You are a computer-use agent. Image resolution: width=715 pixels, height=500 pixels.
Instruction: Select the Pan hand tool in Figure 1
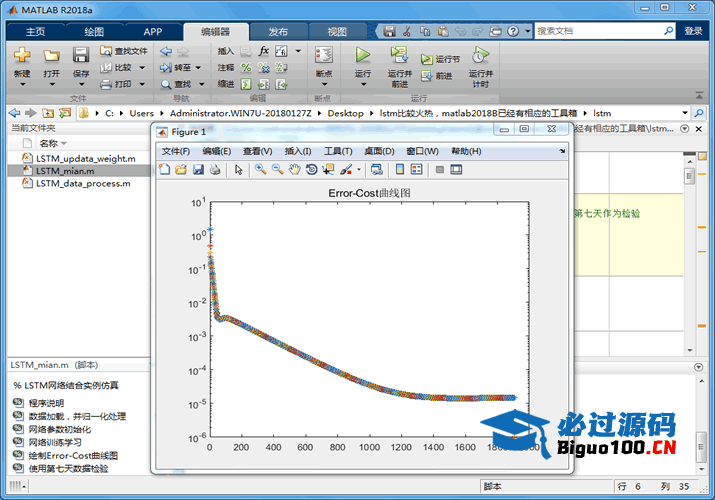[x=294, y=170]
